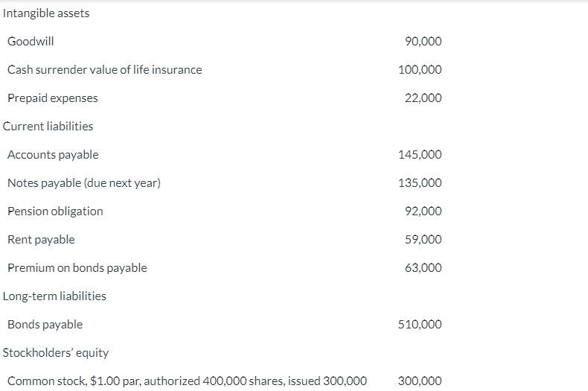Click the Current liabilities heading

point(48,126)
